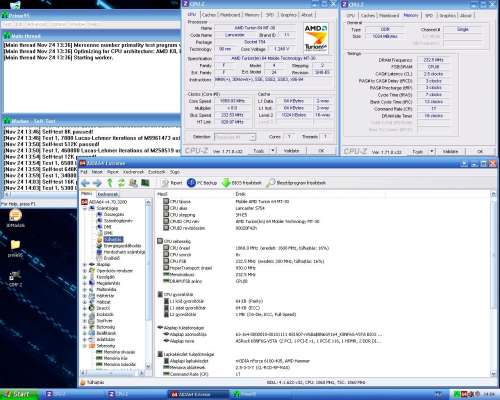Open the Fájl menu in AIDA64
500x400 pixels.
pyautogui.click(x=84, y=172)
